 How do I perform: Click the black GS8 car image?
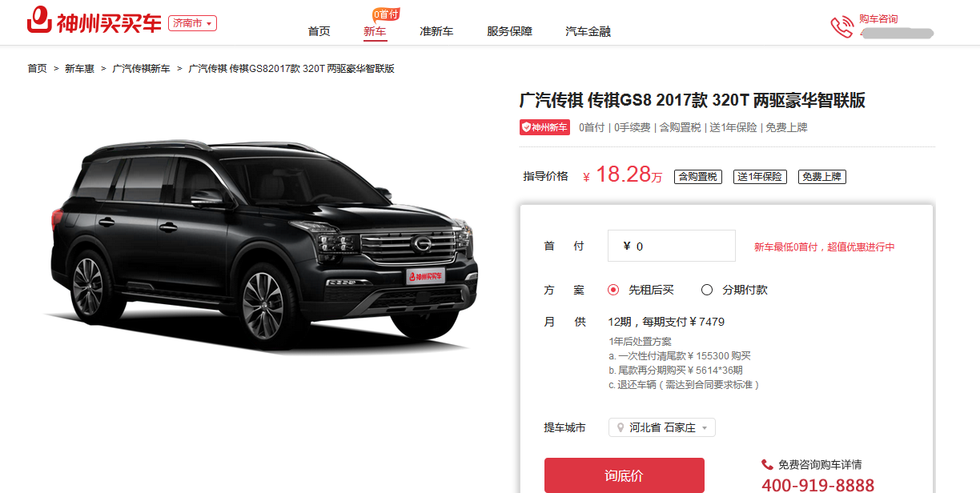click(x=260, y=248)
